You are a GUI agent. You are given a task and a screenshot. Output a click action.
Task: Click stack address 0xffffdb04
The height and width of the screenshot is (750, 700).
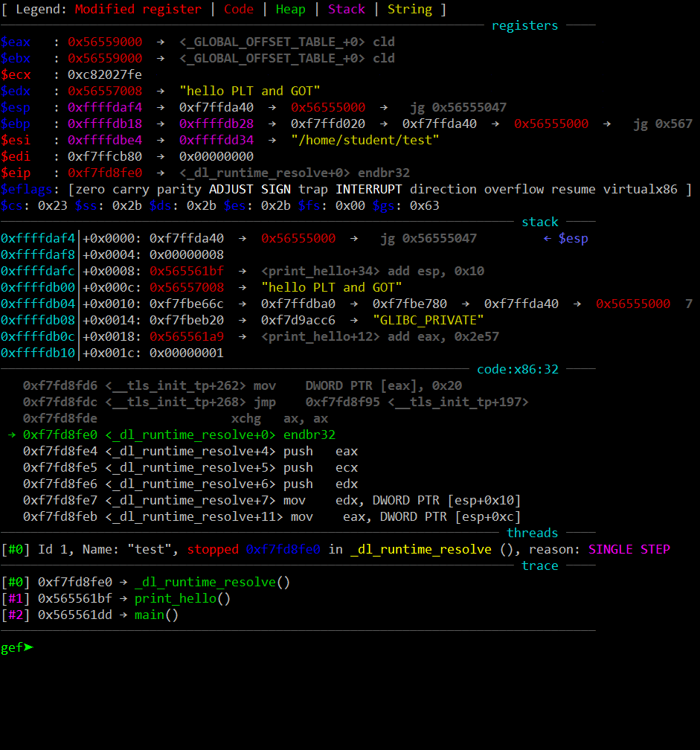coord(38,304)
